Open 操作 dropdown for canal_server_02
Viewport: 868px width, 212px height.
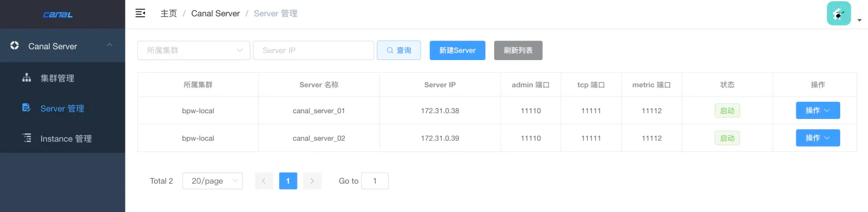[818, 138]
